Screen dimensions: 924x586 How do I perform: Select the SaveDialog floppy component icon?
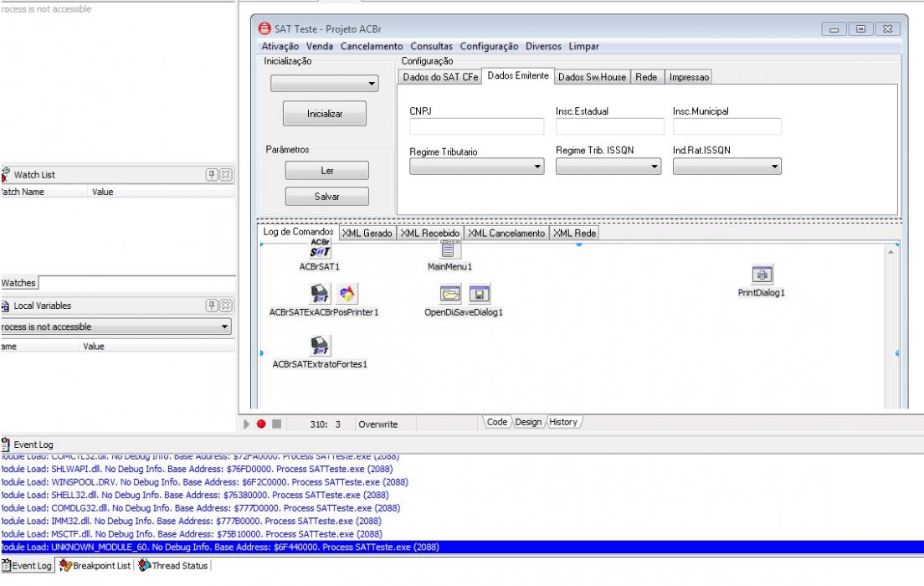coord(480,294)
